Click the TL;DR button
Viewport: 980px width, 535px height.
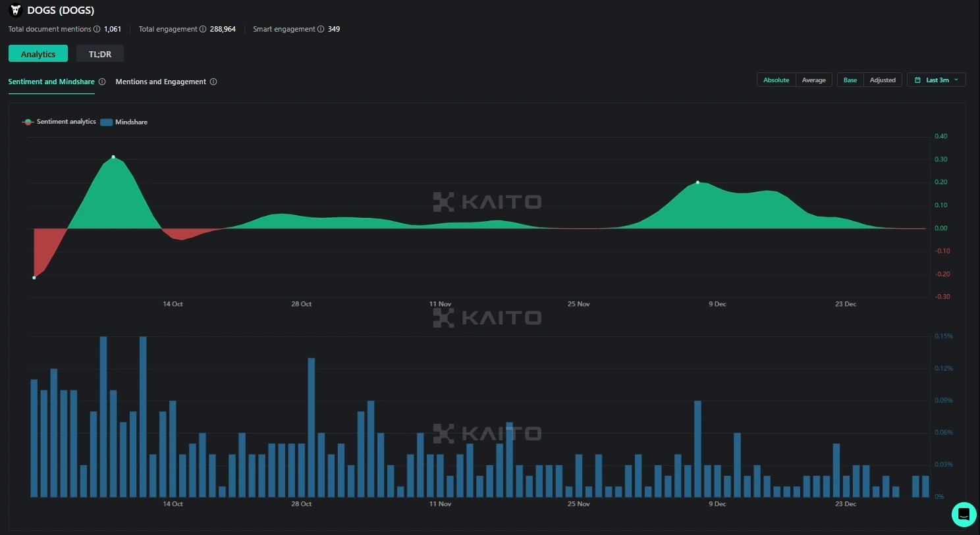click(100, 54)
